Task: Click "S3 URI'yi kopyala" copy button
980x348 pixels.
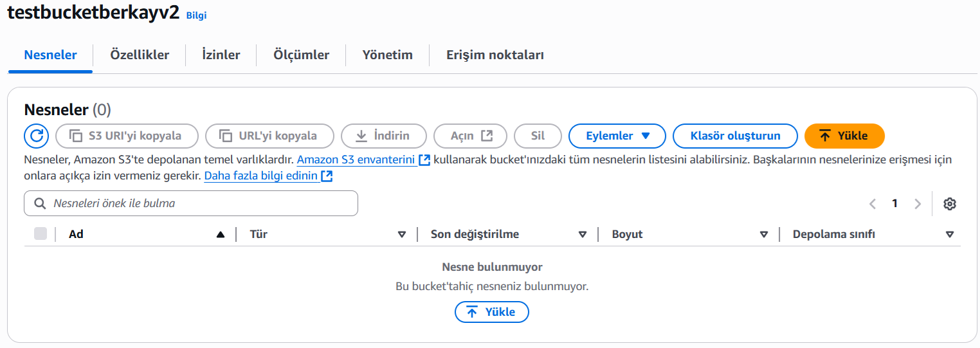Action: (x=127, y=136)
